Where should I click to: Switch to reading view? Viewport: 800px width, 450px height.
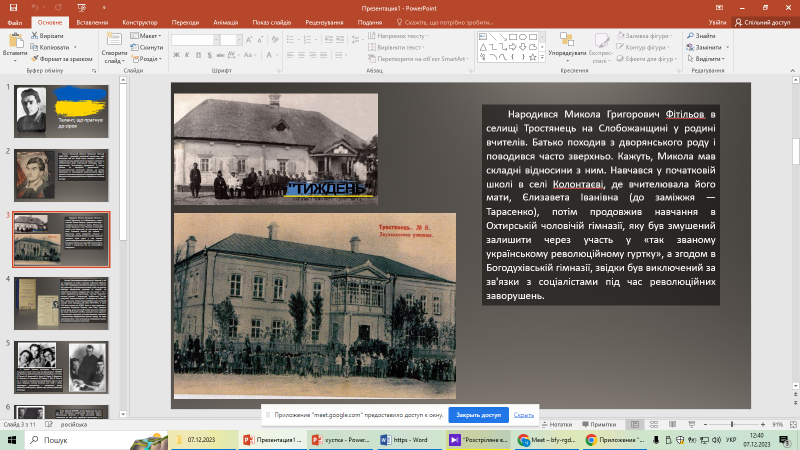[x=672, y=424]
